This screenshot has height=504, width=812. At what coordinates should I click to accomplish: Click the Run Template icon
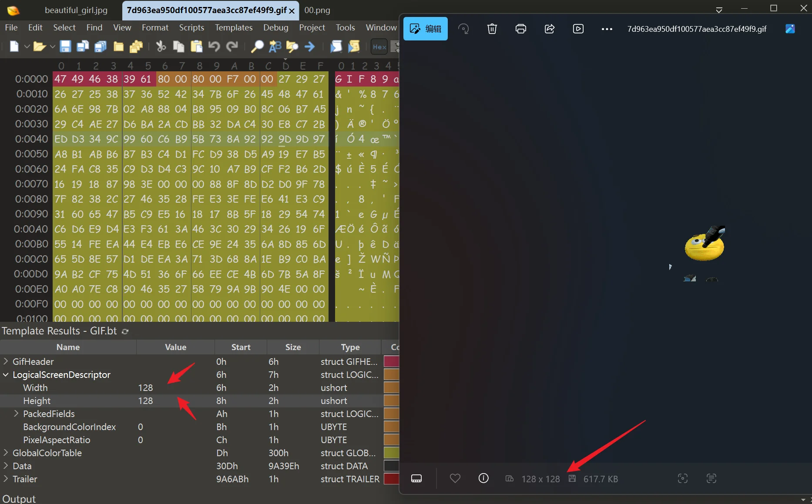tap(354, 47)
